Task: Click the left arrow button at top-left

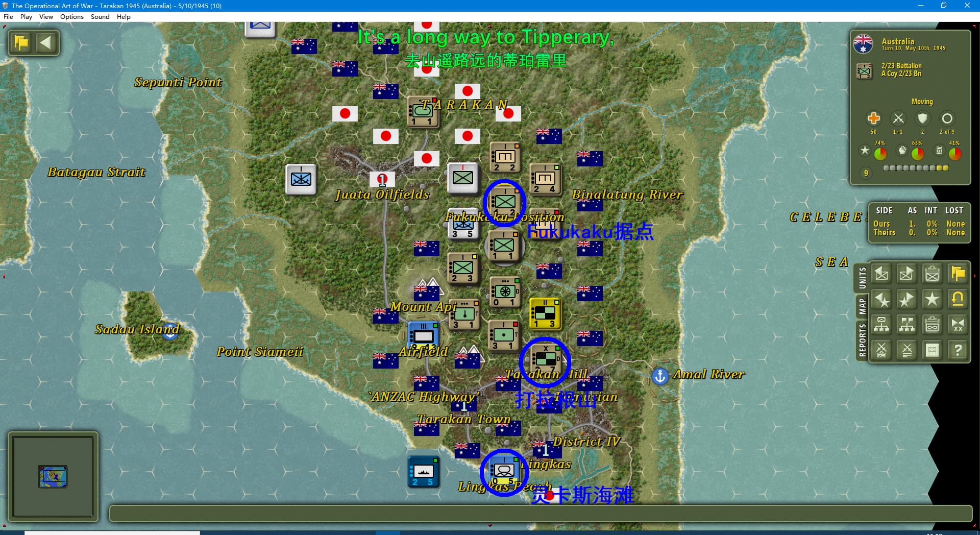Action: click(46, 43)
